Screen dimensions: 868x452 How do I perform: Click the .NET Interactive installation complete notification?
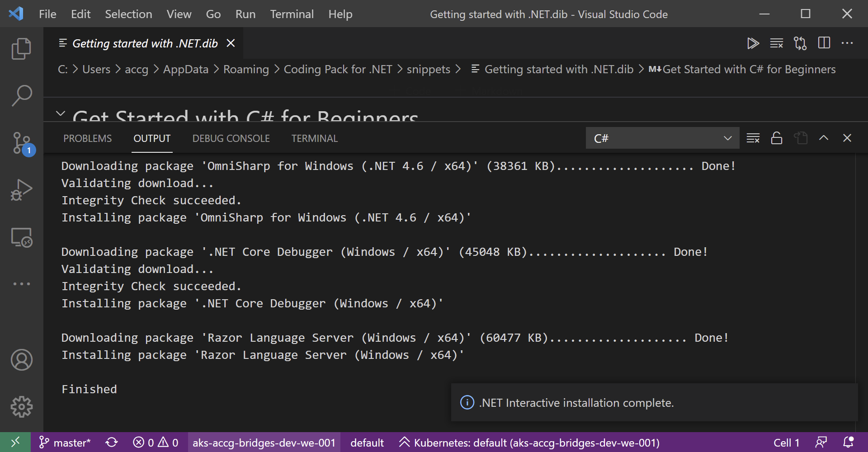pyautogui.click(x=655, y=402)
